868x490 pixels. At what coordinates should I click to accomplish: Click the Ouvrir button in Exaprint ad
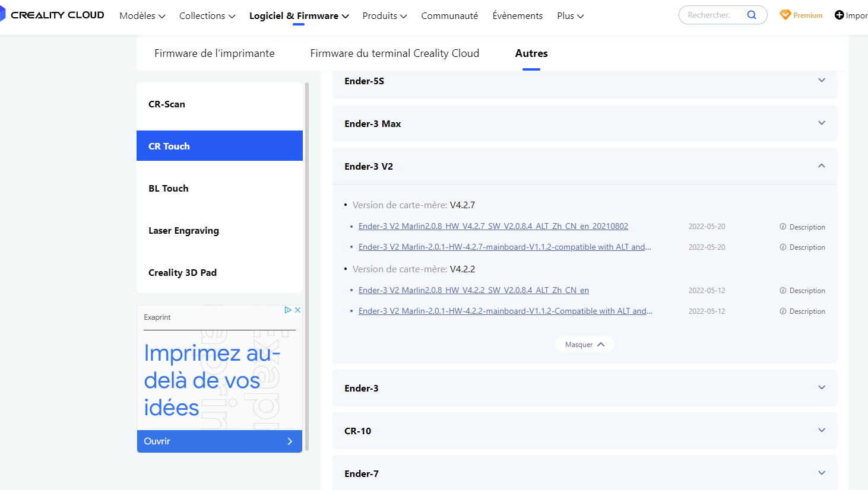(x=220, y=441)
